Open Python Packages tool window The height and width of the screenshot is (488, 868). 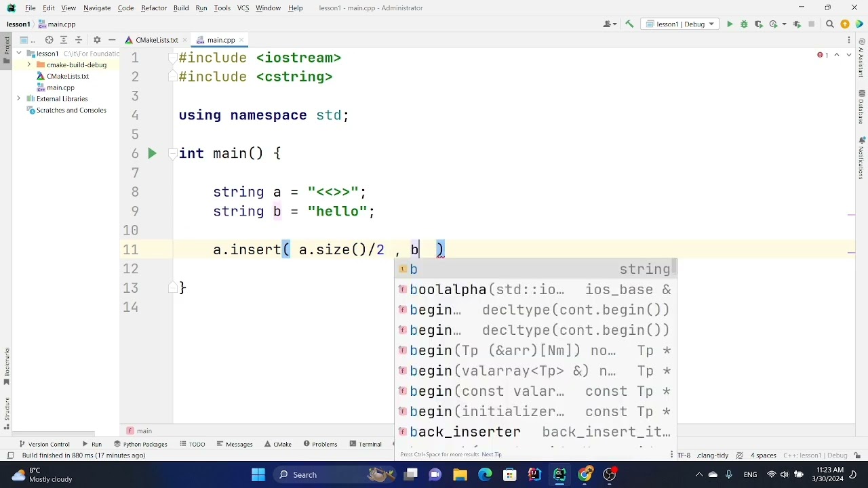tap(140, 445)
